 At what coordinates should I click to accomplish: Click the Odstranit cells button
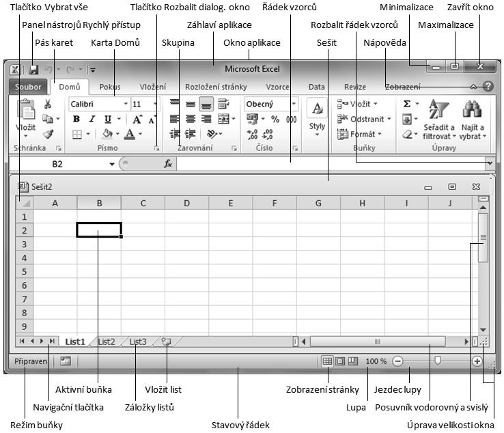point(364,120)
